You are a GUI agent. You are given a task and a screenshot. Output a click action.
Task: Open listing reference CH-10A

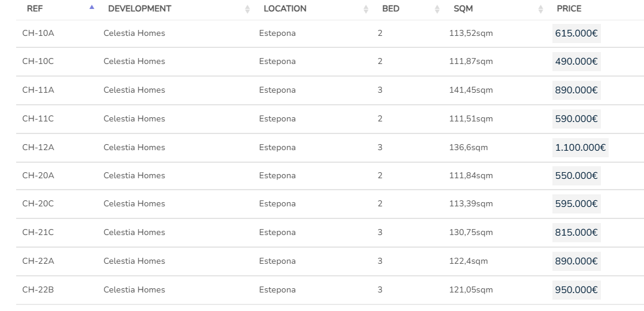[x=38, y=33]
